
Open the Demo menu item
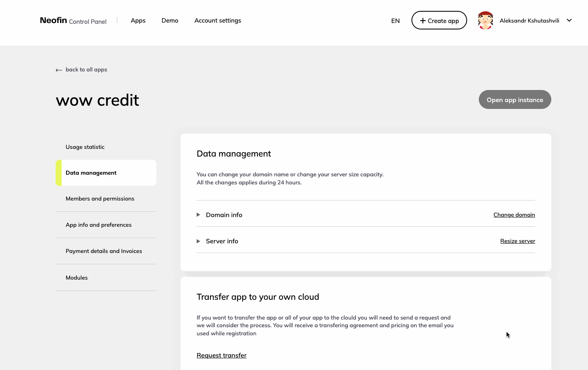pyautogui.click(x=170, y=21)
